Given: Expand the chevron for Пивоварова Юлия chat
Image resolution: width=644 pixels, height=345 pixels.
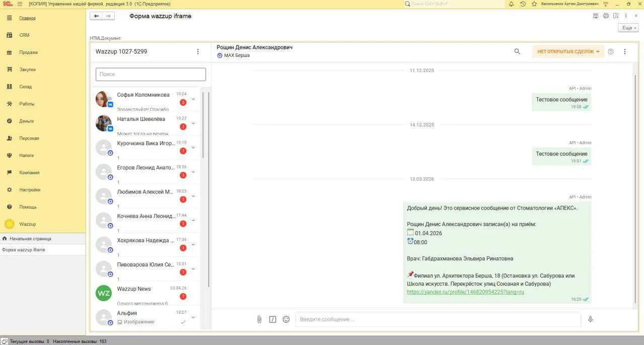Looking at the screenshot, I should pyautogui.click(x=193, y=268).
